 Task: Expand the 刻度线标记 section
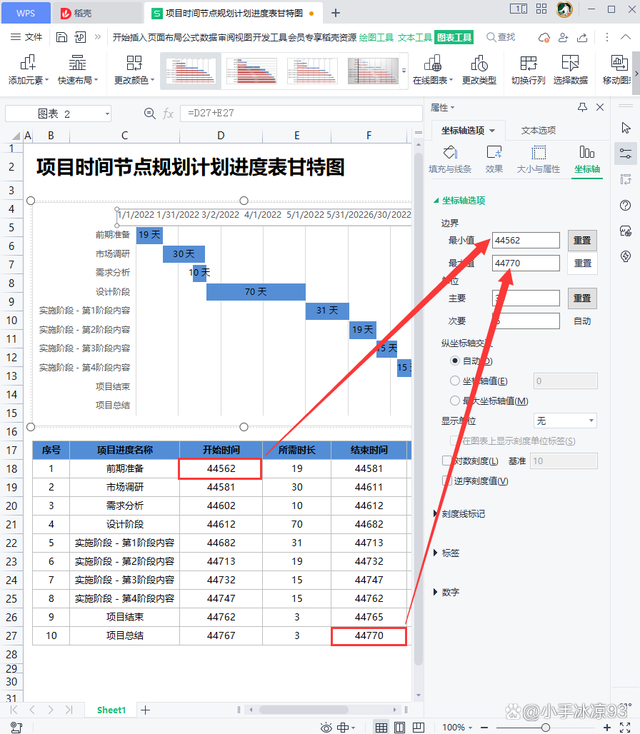coord(459,514)
